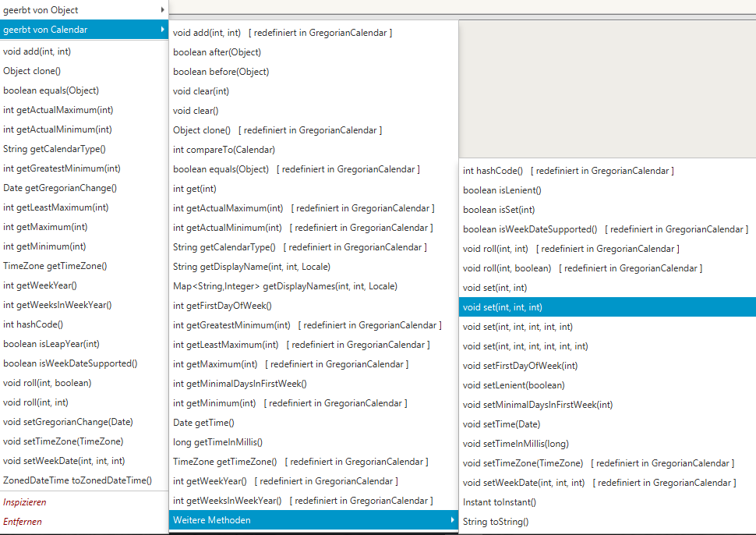Run 'String toString()' from the submenu
The height and width of the screenshot is (535, 756).
click(x=496, y=522)
